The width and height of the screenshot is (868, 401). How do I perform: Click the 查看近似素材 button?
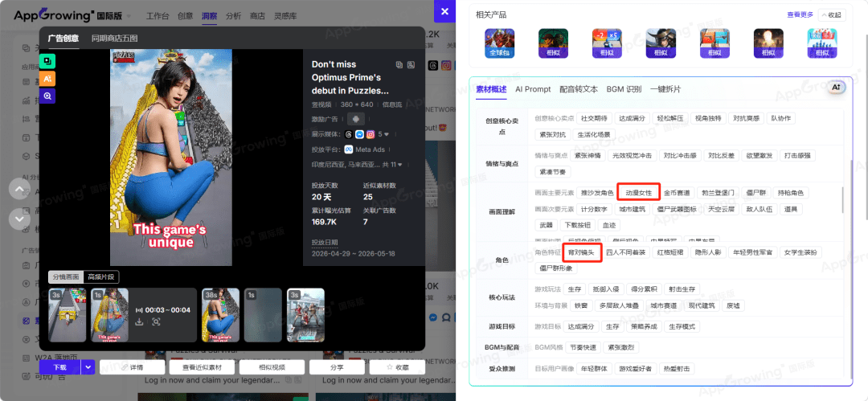202,366
